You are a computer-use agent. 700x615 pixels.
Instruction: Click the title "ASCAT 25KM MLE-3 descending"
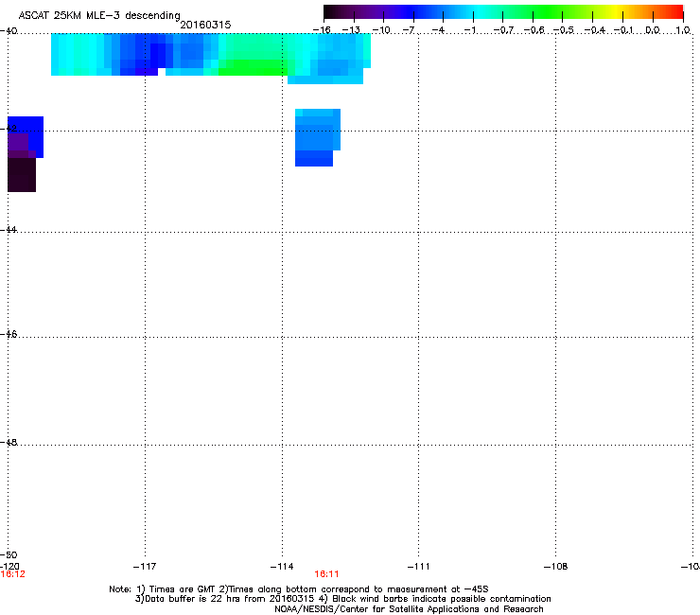click(x=99, y=15)
